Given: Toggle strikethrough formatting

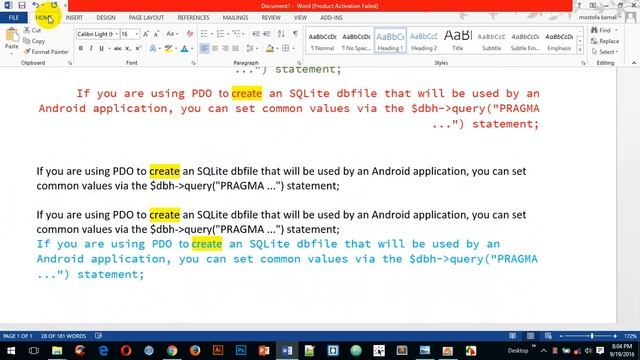Looking at the screenshot, I should (x=118, y=49).
